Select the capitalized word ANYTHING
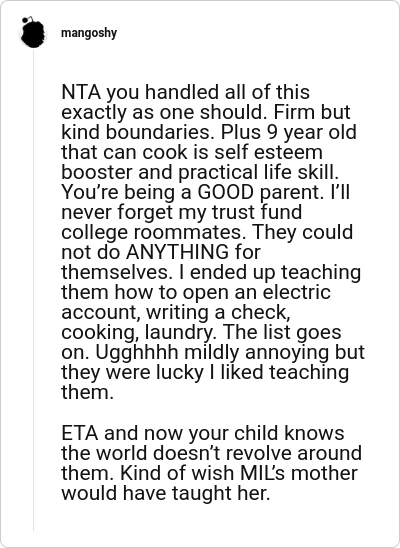Viewport: 400px width, 548px height. pyautogui.click(x=177, y=253)
